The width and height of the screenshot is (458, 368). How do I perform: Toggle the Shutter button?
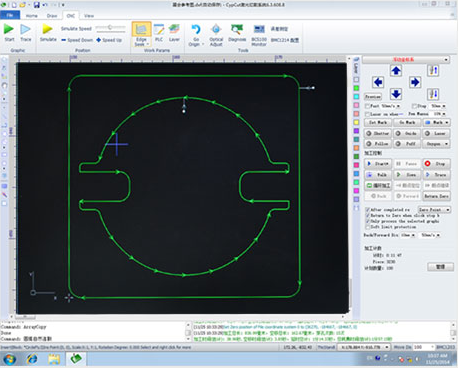(x=378, y=133)
